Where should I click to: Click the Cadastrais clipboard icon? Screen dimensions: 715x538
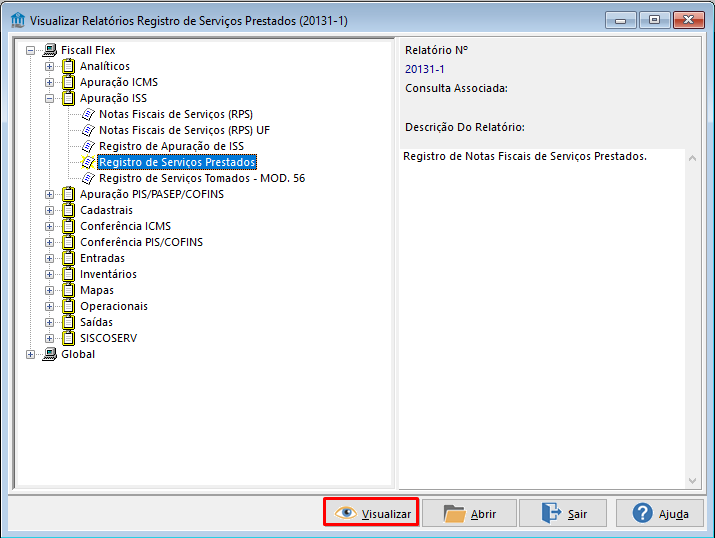pyautogui.click(x=68, y=210)
